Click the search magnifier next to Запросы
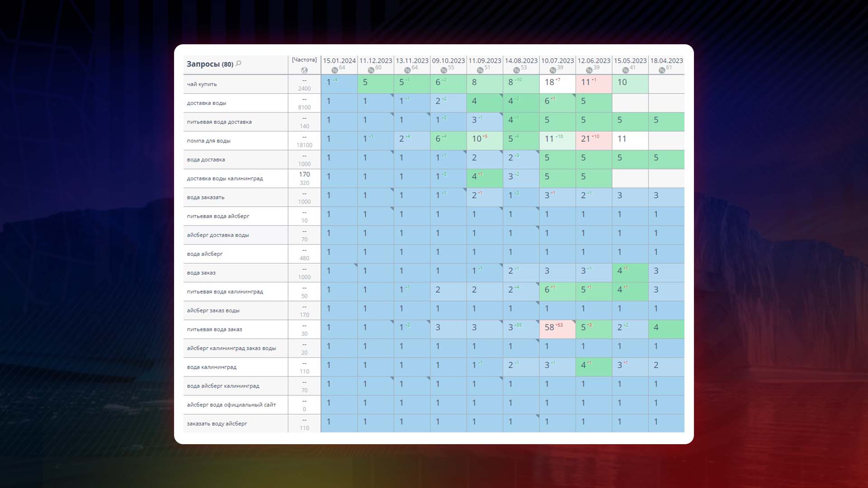 [x=239, y=63]
